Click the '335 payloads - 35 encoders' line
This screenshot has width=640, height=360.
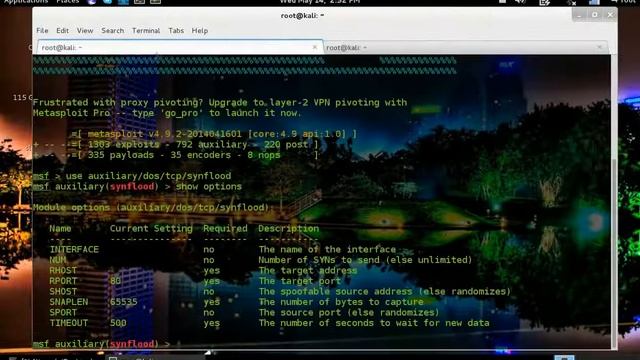point(176,155)
